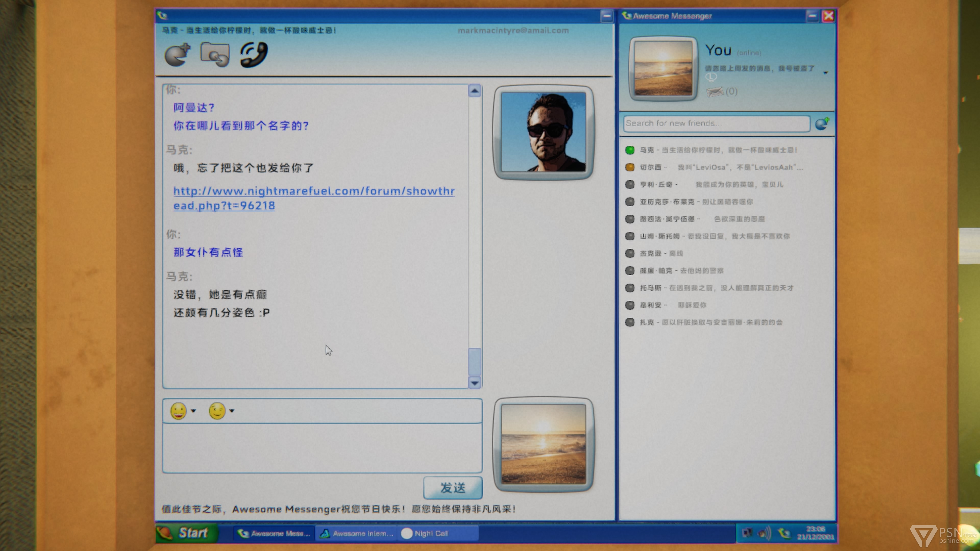Expand the smiley emoticon dropdown arrow
This screenshot has width=980, height=551.
[193, 411]
